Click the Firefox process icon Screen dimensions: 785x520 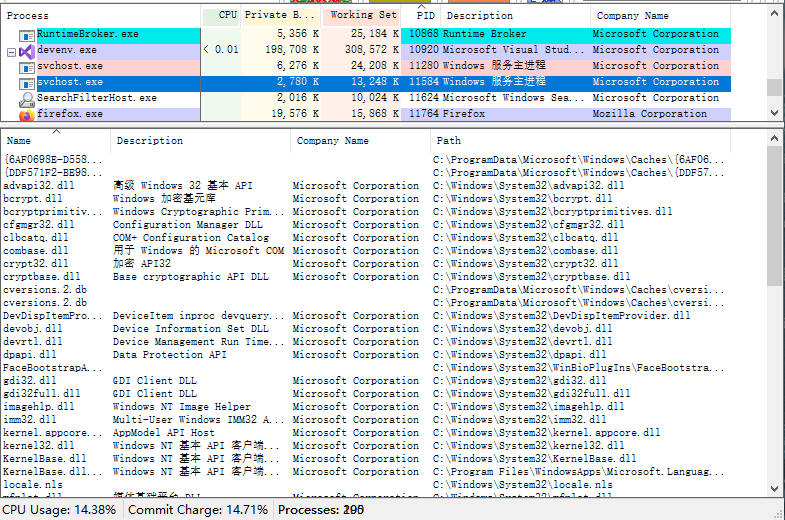(x=26, y=114)
